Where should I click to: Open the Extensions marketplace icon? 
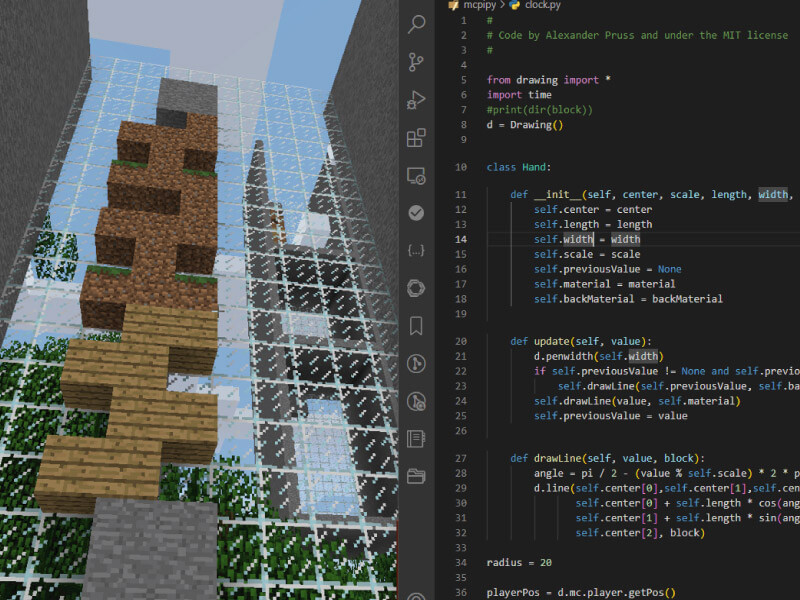417,137
